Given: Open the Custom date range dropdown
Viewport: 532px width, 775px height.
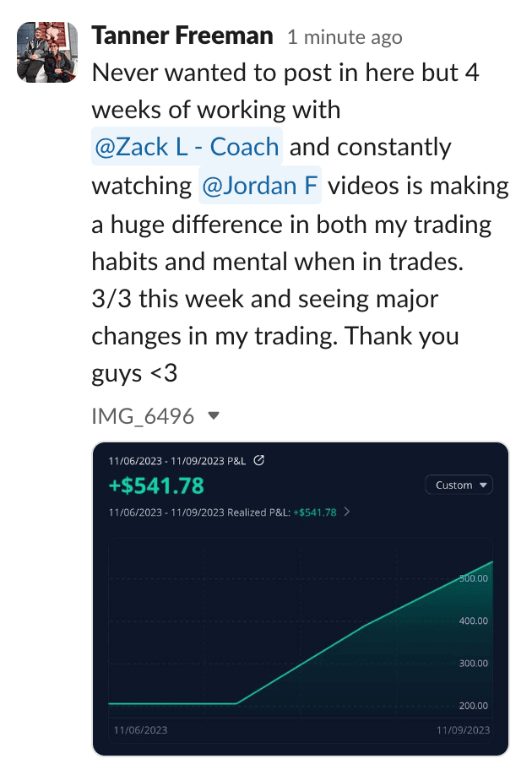Looking at the screenshot, I should [x=459, y=485].
